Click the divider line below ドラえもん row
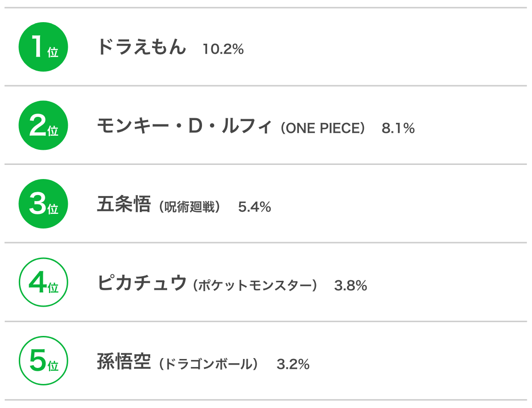This screenshot has height=408, width=532. click(266, 86)
